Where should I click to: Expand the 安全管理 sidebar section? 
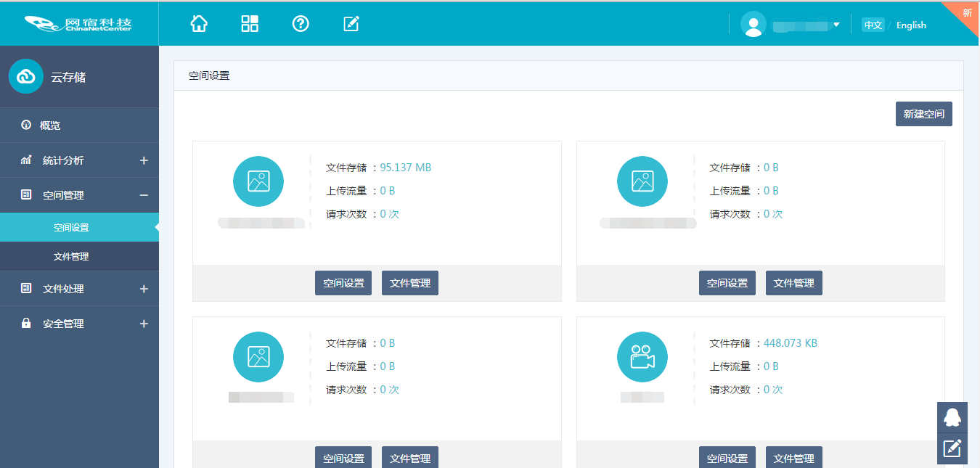(x=144, y=323)
